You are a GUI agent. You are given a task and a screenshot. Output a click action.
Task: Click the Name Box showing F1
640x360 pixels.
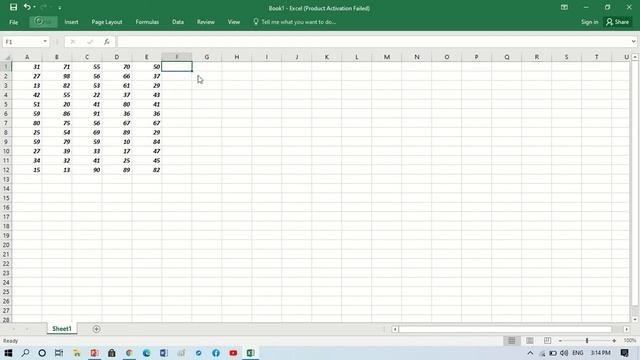tap(22, 42)
